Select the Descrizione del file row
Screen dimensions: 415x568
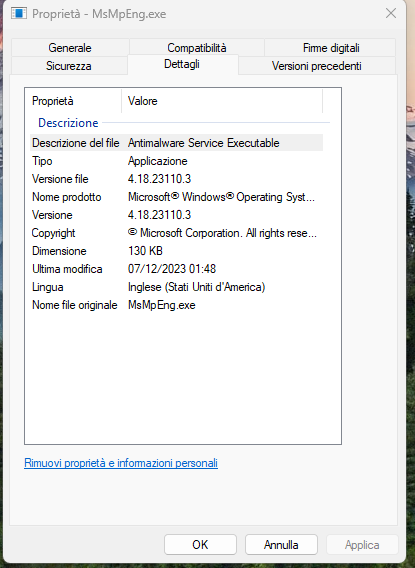tap(176, 143)
